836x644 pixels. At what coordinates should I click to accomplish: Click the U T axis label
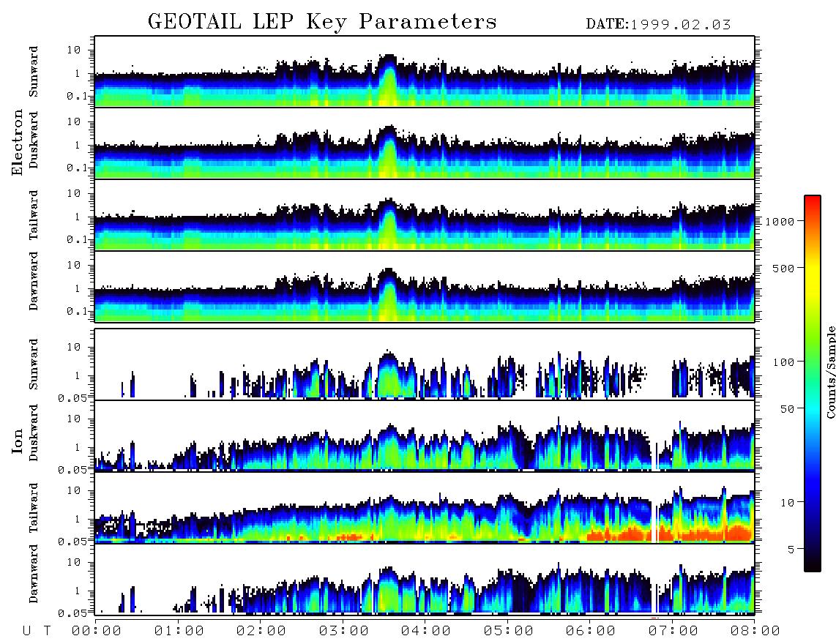(37, 631)
